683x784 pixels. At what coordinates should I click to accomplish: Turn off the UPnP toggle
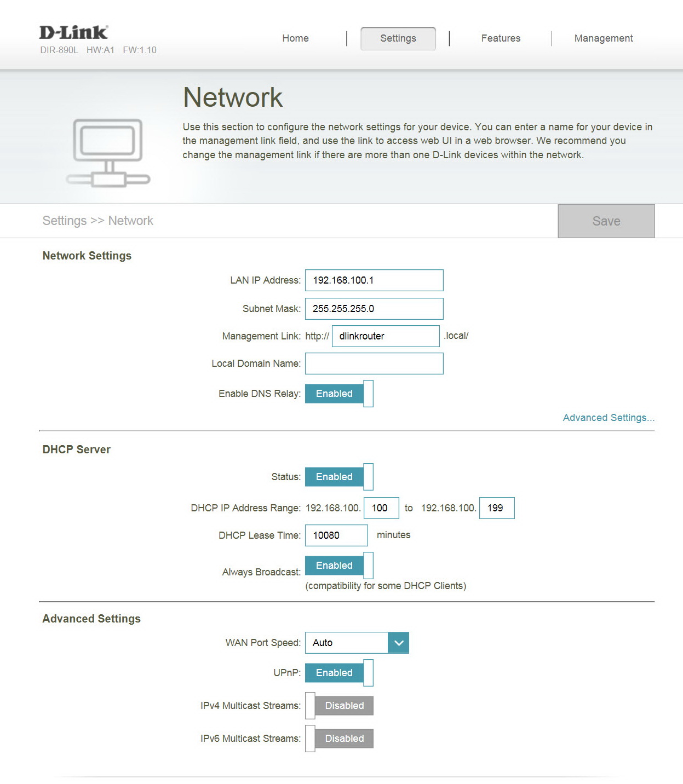tap(339, 673)
